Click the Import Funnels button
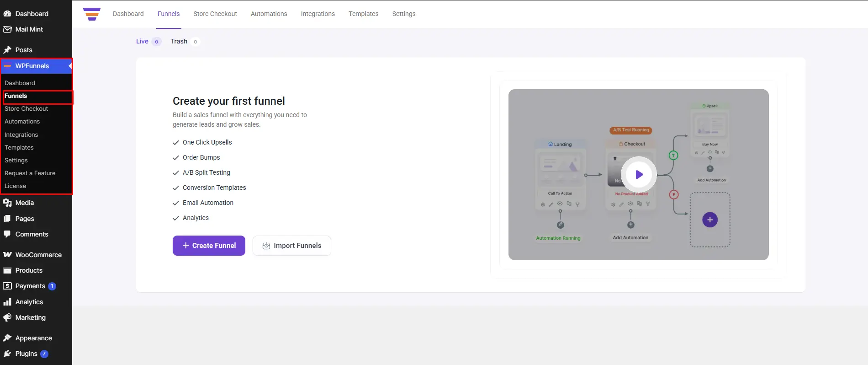This screenshot has width=868, height=365. tap(292, 246)
